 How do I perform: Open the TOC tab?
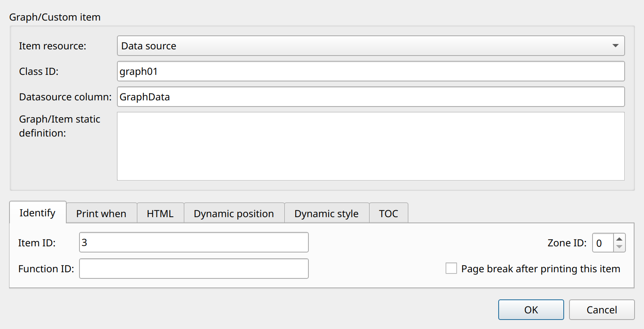pos(389,213)
